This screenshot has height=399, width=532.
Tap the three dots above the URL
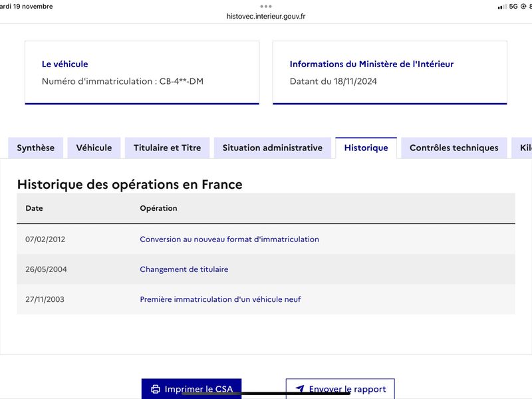[x=266, y=7]
